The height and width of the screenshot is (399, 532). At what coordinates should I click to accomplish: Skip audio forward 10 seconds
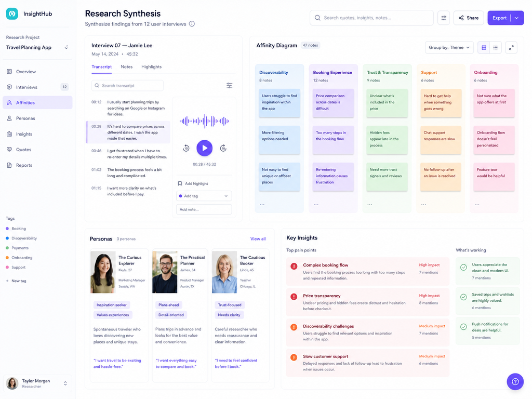(x=223, y=148)
